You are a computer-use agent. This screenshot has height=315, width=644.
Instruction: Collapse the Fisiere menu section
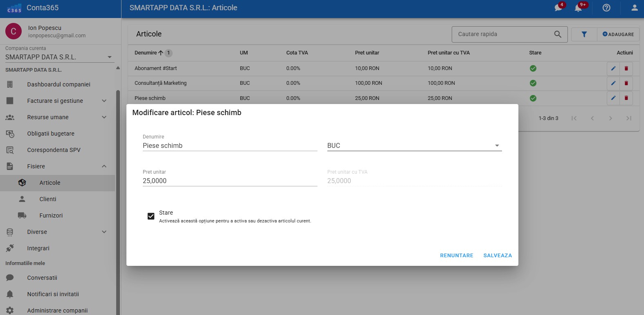point(104,166)
